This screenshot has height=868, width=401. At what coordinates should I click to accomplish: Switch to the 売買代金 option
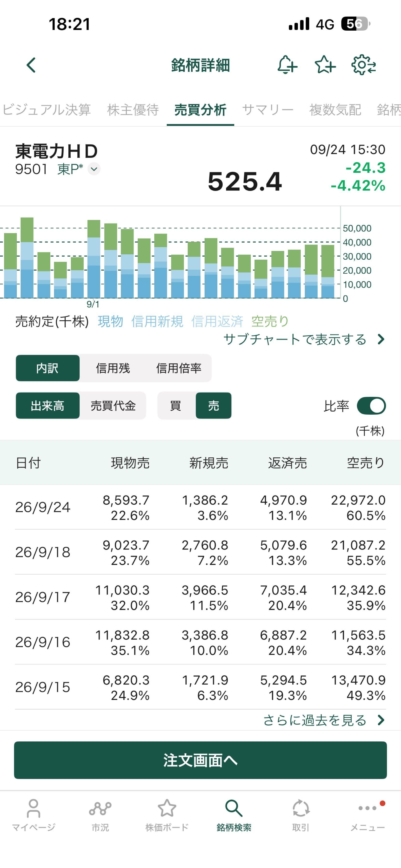click(x=113, y=406)
